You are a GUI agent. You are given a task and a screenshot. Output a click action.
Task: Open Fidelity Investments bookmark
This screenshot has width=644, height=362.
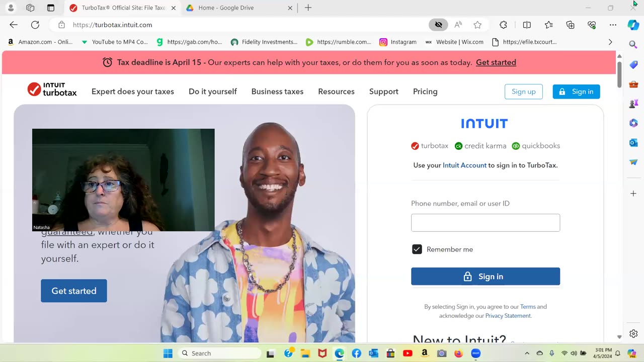point(264,42)
